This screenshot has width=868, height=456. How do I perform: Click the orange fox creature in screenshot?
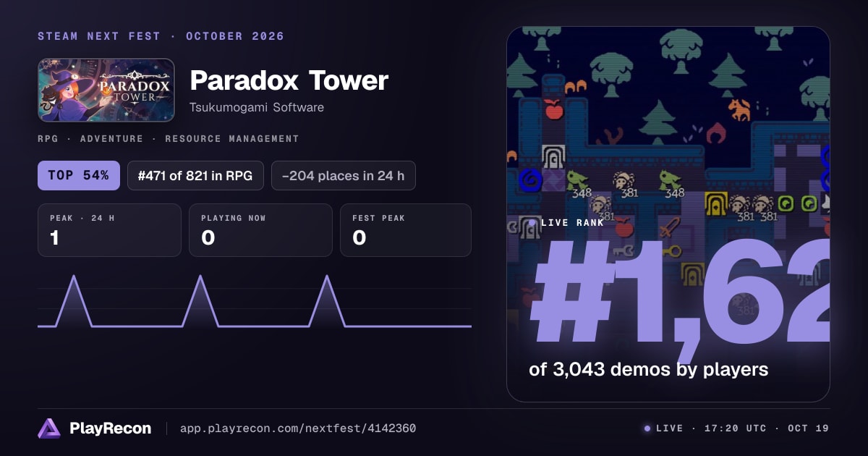pyautogui.click(x=739, y=110)
